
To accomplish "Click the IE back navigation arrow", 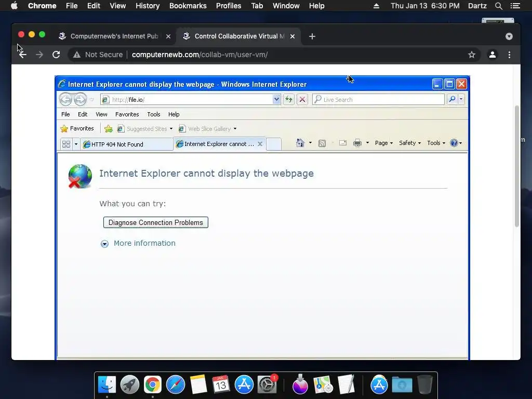I will pos(65,99).
